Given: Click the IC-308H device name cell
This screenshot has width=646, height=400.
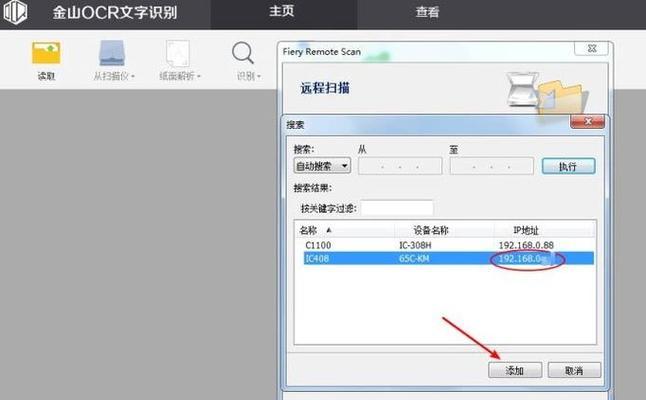Looking at the screenshot, I should coord(415,245).
